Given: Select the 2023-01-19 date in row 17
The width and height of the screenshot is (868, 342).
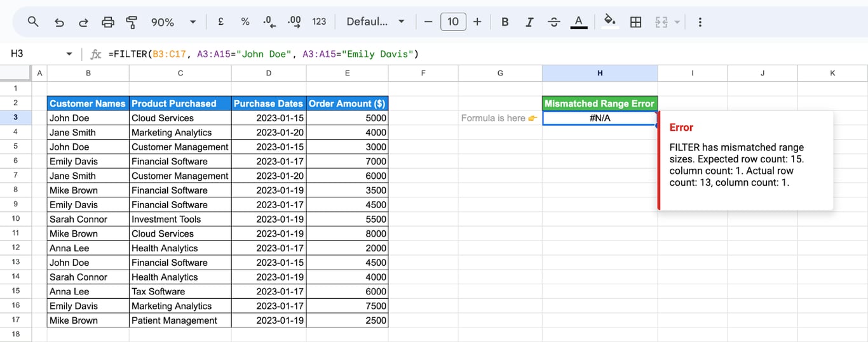Looking at the screenshot, I should pos(269,320).
